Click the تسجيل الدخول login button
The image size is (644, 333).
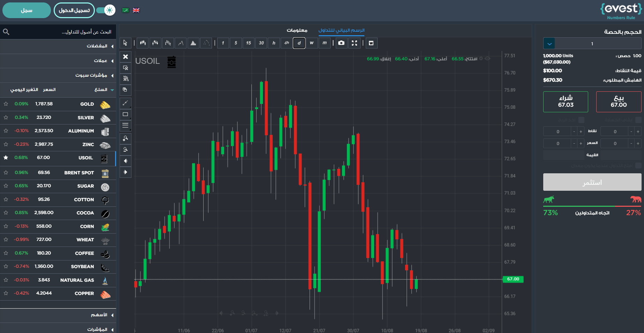(x=74, y=10)
